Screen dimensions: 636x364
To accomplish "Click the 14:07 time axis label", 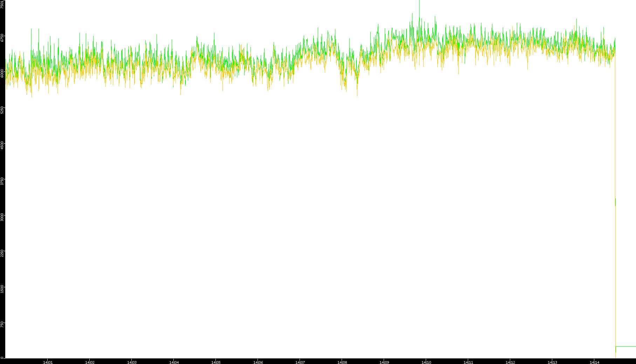I will click(x=300, y=362).
